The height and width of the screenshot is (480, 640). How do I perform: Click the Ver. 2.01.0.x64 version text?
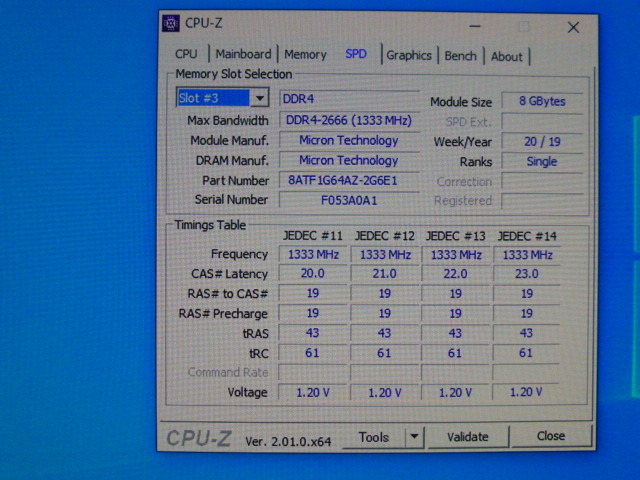click(x=288, y=441)
